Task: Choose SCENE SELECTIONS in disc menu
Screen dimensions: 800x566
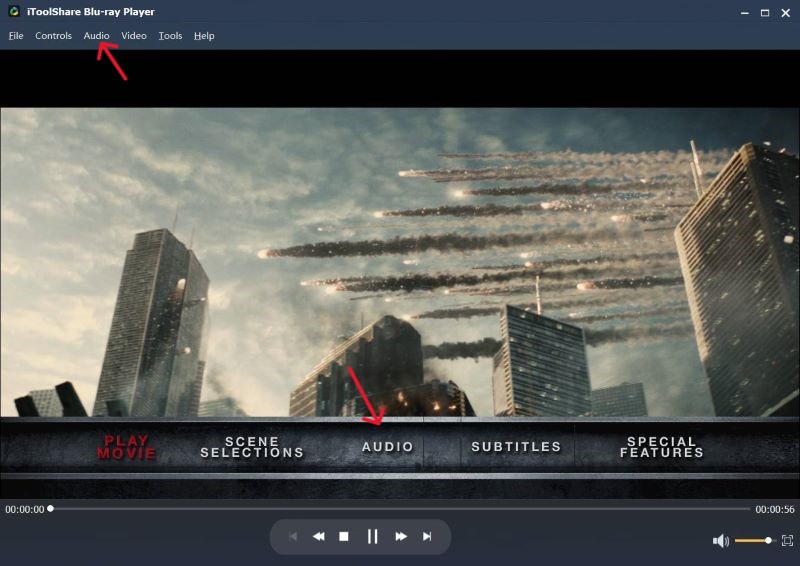Action: tap(252, 447)
